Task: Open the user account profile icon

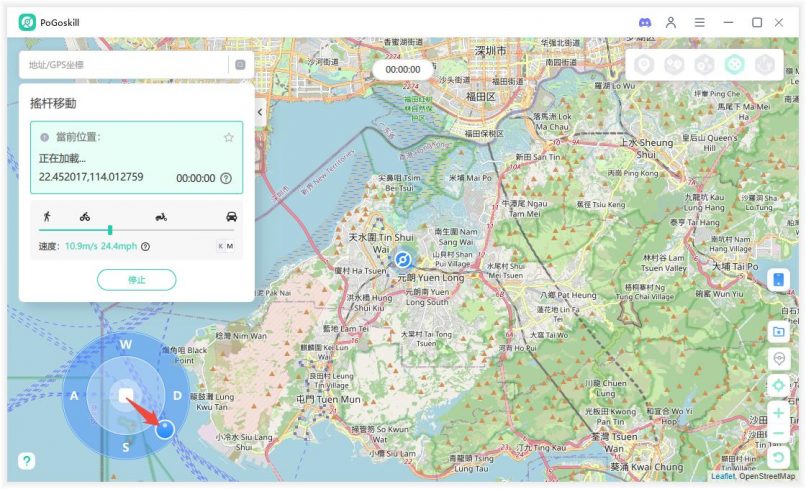Action: click(672, 22)
